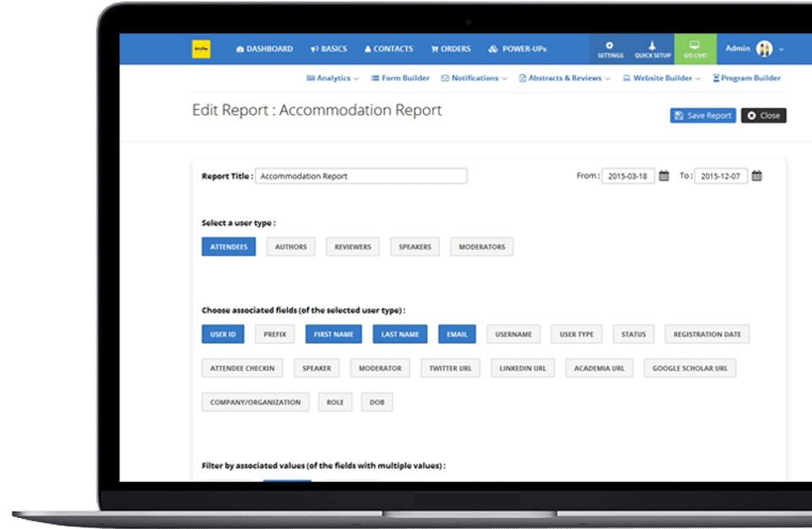Viewport: 812px width, 529px height.
Task: Enable the Moderator field
Action: [380, 368]
